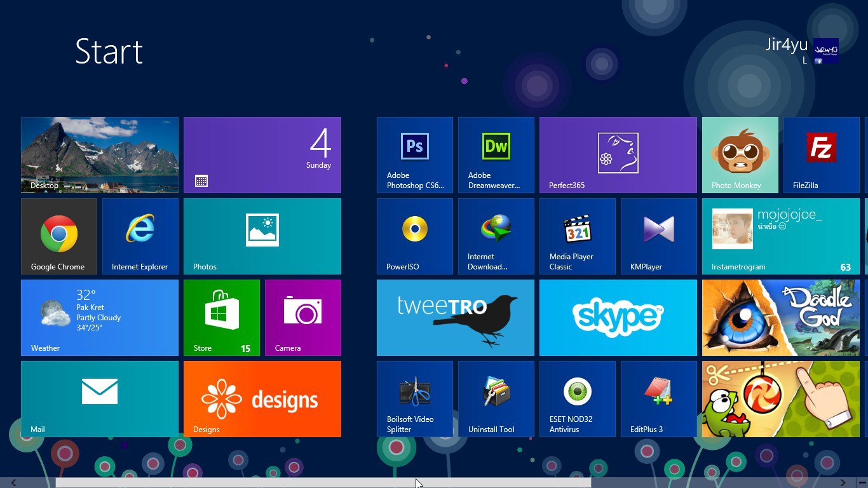
Task: Launch Uninstall Tool
Action: (496, 399)
